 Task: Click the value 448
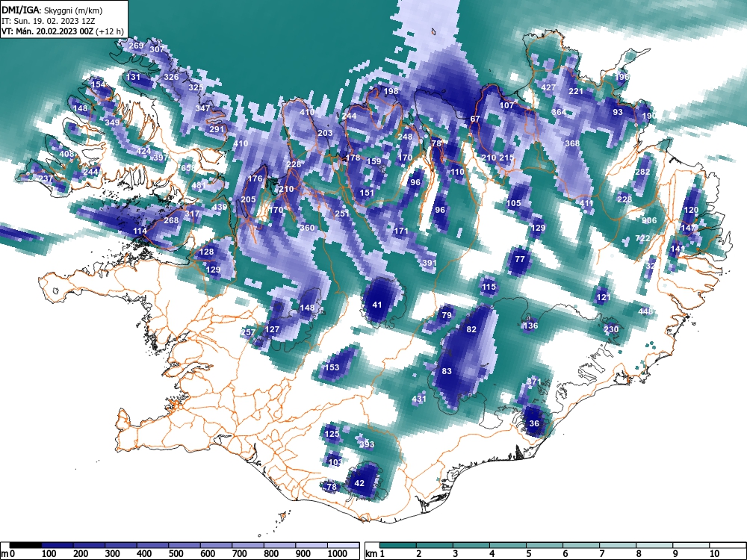[645, 311]
